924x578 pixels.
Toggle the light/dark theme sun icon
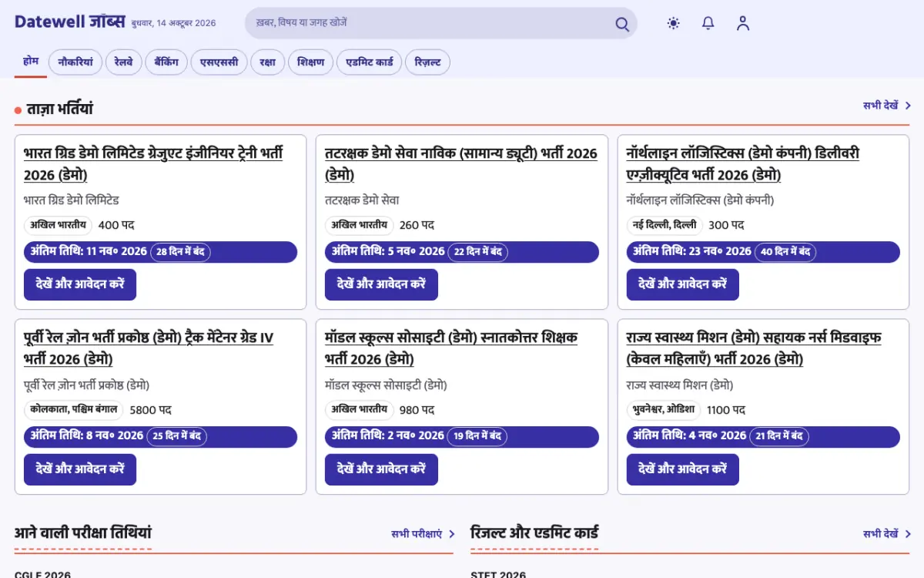click(x=674, y=23)
